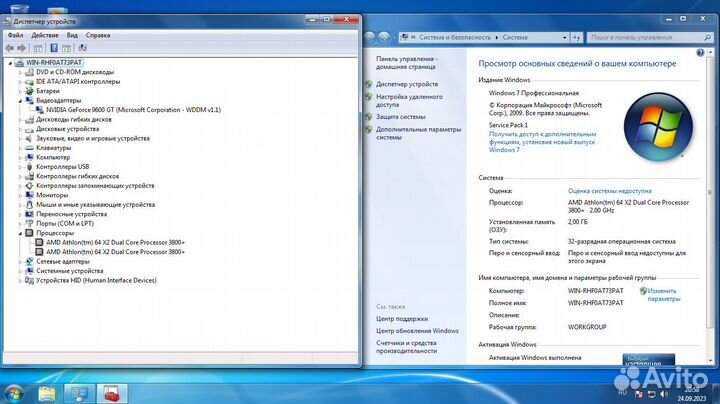Click the Forward arrow in Device Manager toolbar
This screenshot has width=720, height=404.
22,48
